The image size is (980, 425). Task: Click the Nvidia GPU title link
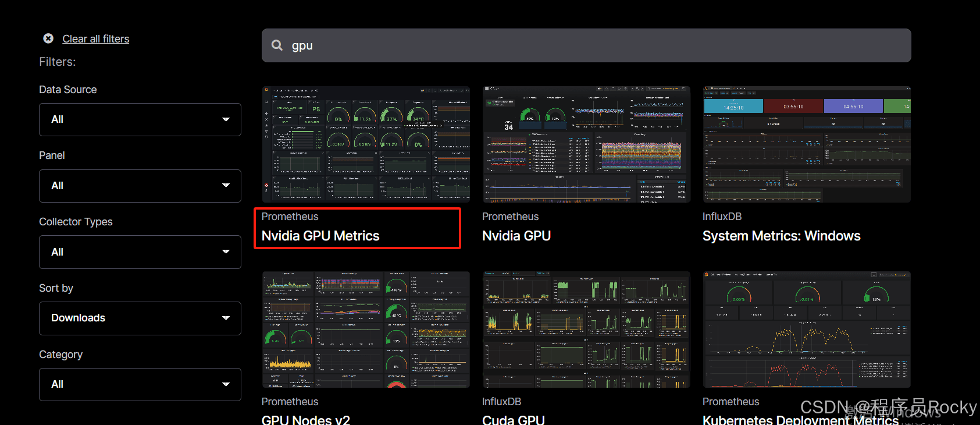[516, 236]
